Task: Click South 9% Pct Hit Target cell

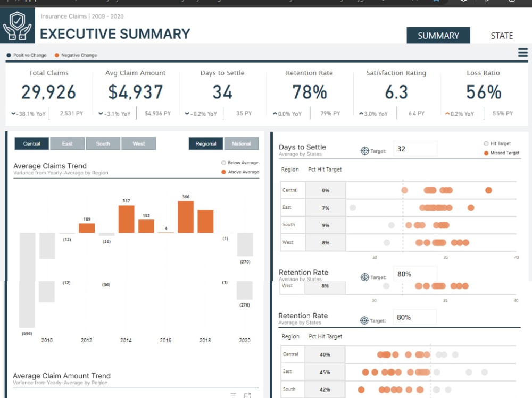Action: (x=326, y=225)
